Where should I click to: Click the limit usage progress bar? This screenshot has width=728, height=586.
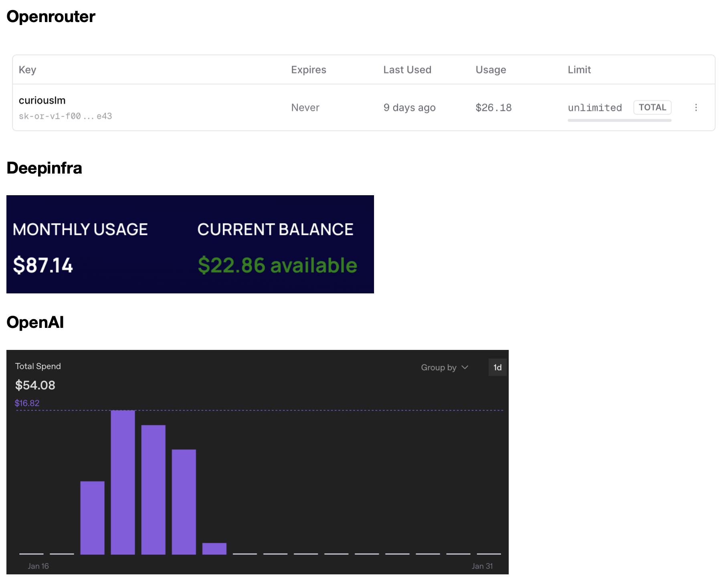click(x=619, y=120)
